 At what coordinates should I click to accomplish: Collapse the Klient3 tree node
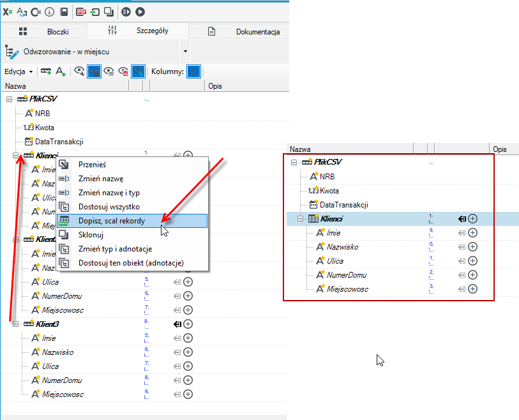pos(15,324)
